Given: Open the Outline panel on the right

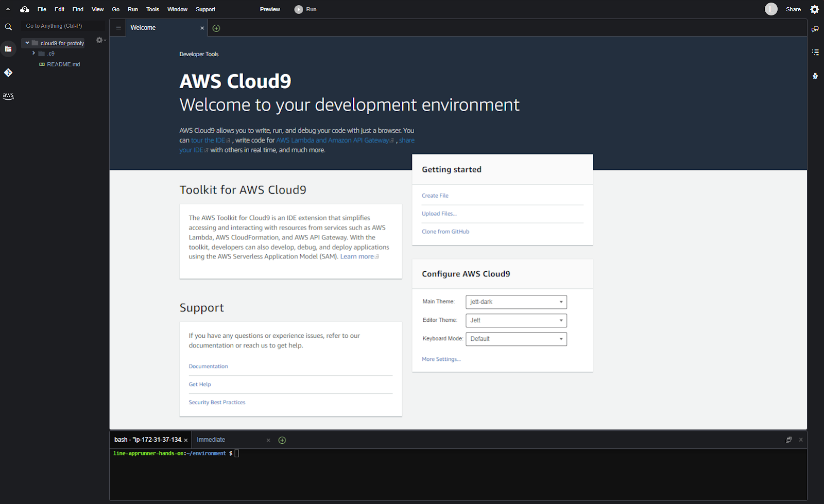Looking at the screenshot, I should pyautogui.click(x=815, y=52).
